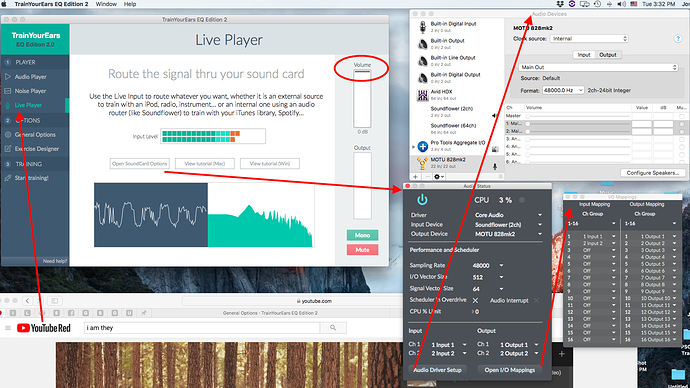The height and width of the screenshot is (388, 690).
Task: Open the gear action menu in Audio Devices
Action: (439, 176)
